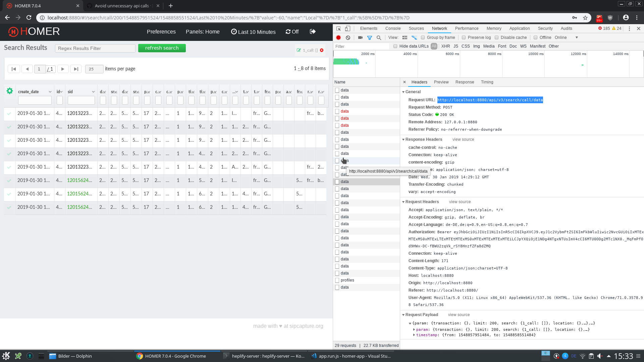Click view source next to Request Headers
Image resolution: width=644 pixels, height=362 pixels.
[460, 201]
